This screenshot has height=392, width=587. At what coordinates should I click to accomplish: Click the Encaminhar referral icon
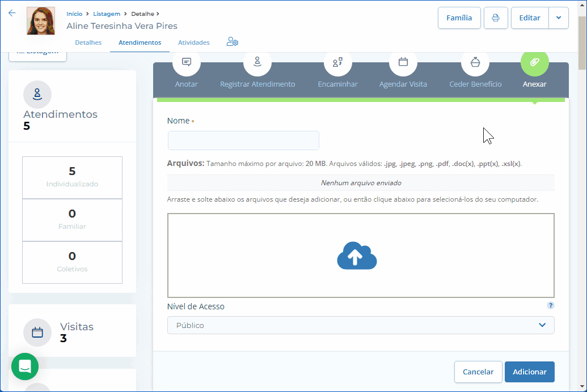337,62
